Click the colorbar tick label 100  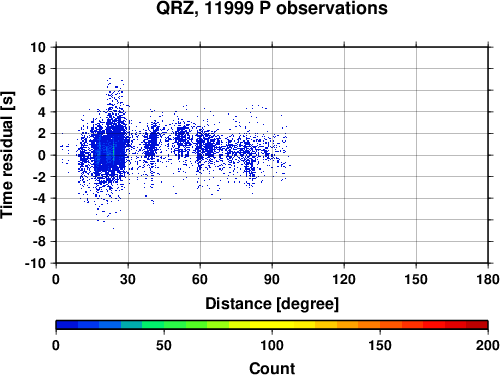click(x=272, y=346)
